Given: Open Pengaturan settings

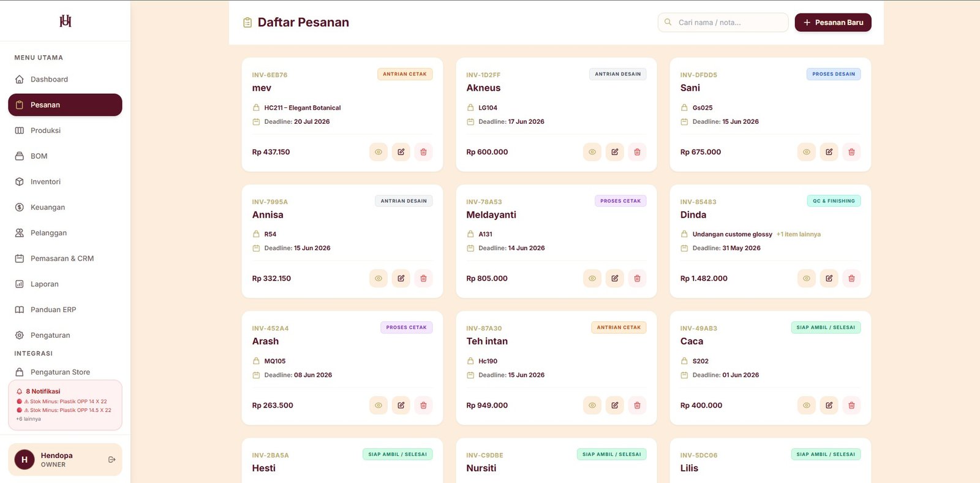Looking at the screenshot, I should pos(65,335).
